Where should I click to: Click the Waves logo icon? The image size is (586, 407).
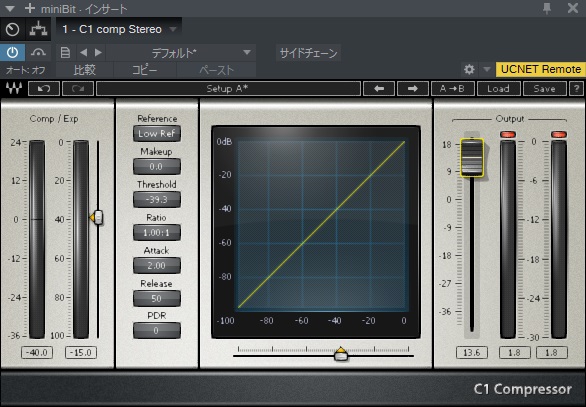[14, 89]
